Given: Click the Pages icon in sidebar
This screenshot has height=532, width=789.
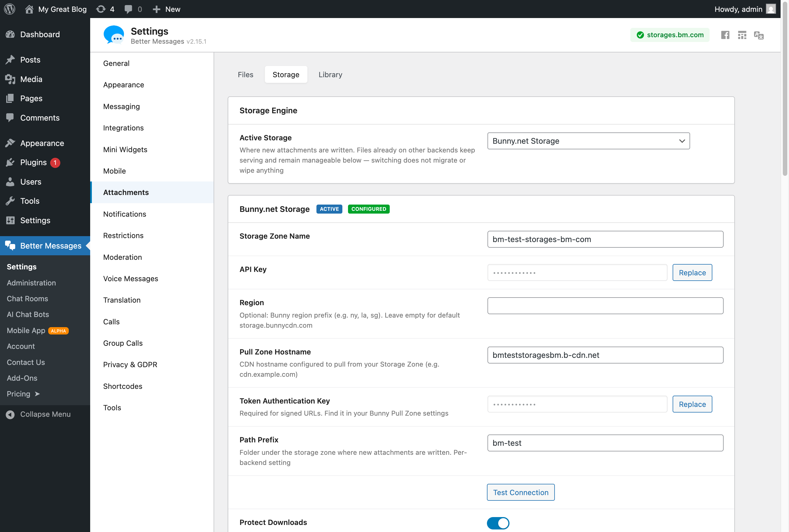Looking at the screenshot, I should 10,98.
